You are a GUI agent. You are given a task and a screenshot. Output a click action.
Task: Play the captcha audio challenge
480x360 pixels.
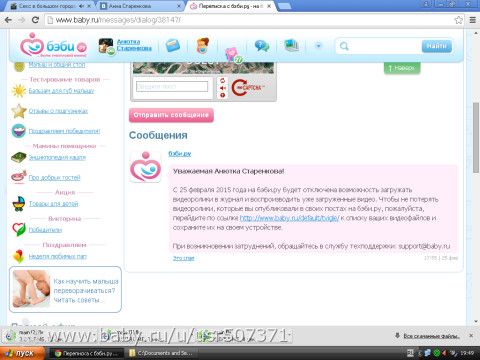pos(223,88)
